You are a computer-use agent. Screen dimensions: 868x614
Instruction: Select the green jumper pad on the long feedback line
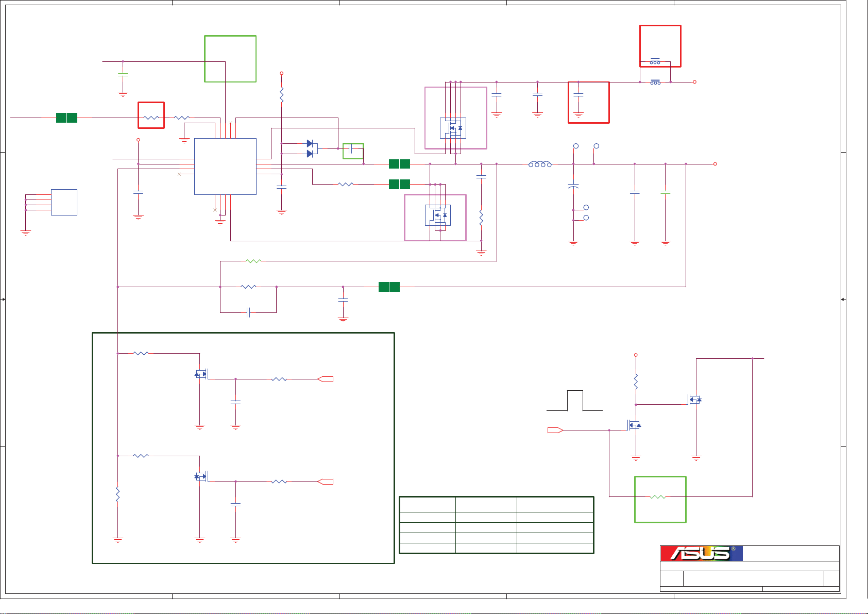pos(389,287)
